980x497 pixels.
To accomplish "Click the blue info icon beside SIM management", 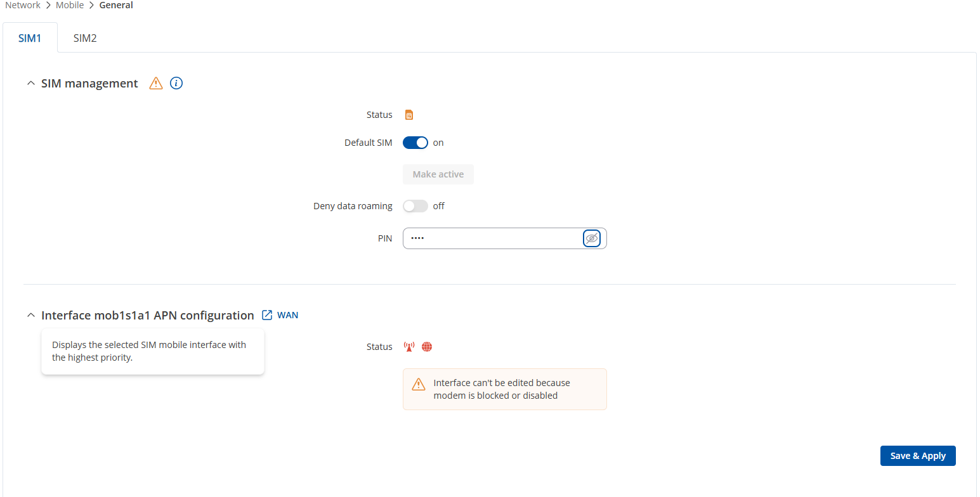I will tap(176, 83).
